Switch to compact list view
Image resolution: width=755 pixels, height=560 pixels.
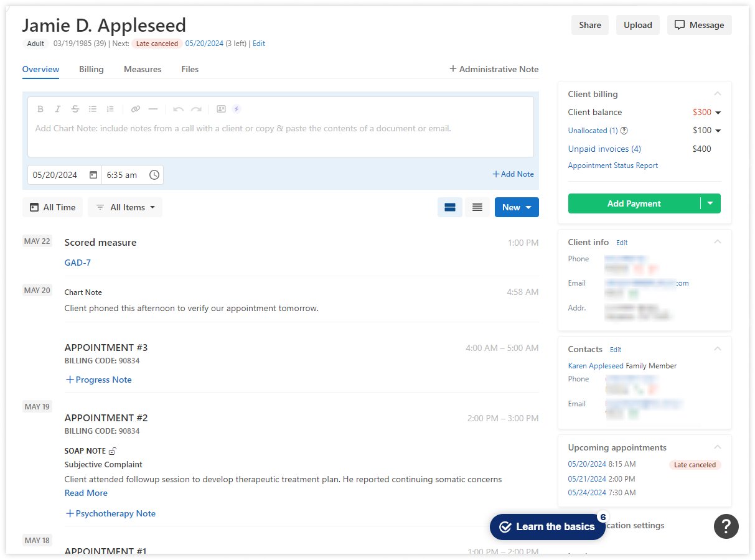(477, 207)
